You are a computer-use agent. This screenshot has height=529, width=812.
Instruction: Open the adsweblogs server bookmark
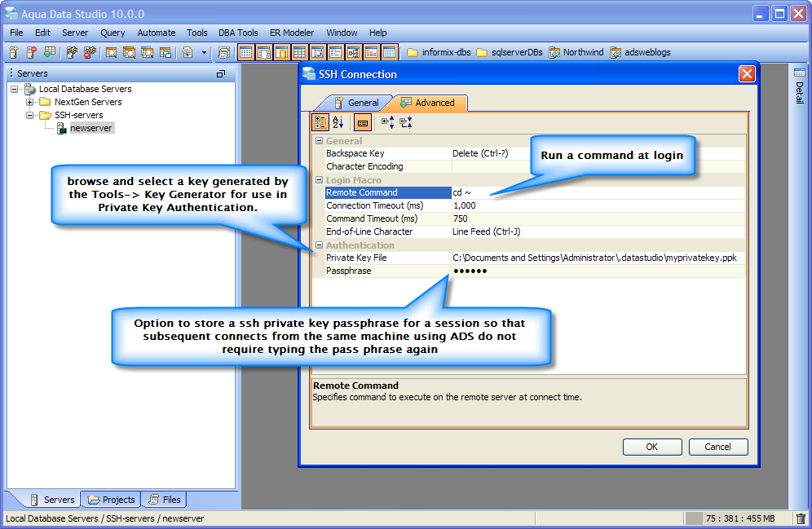640,52
